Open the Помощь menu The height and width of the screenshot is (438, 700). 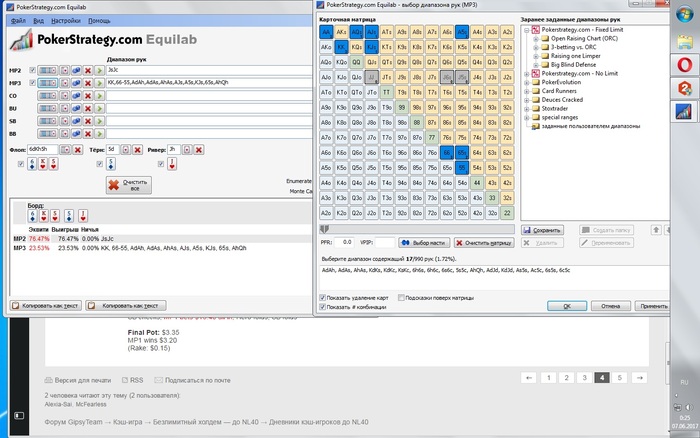99,21
